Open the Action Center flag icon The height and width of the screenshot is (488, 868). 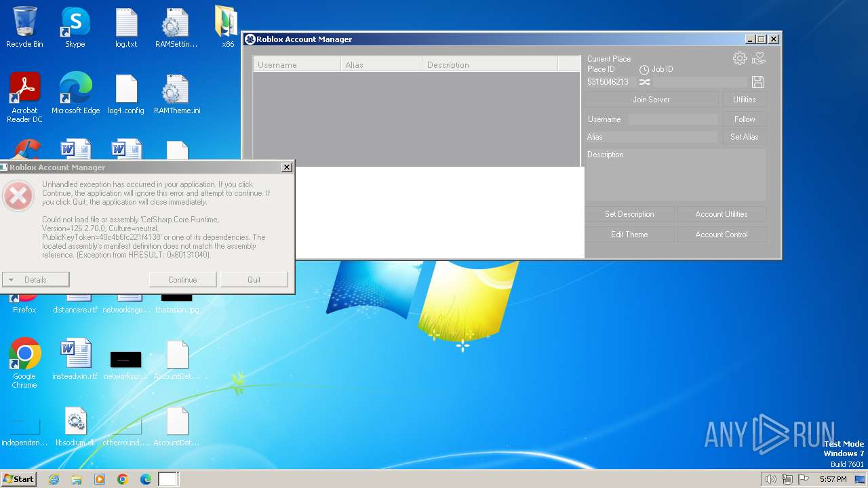804,479
